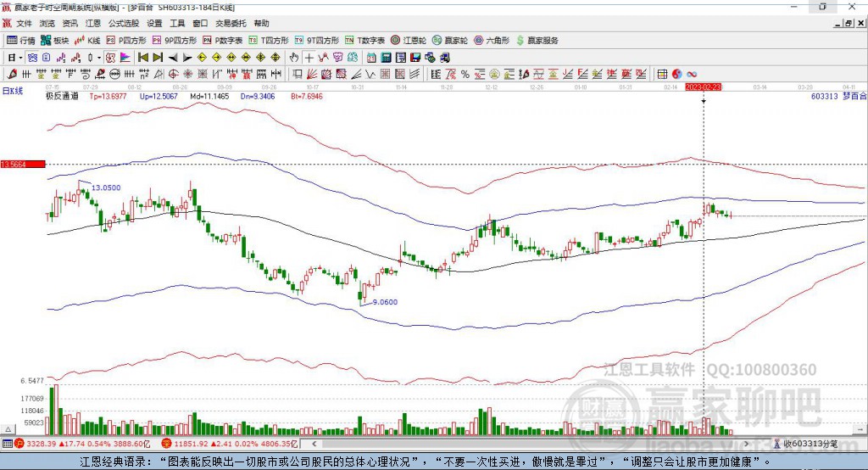868x470 pixels.
Task: Open 赢家服务 from the toolbar
Action: coord(537,41)
